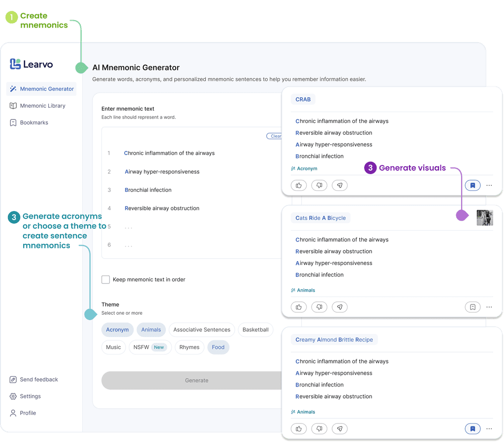Open the Settings gear icon
The height and width of the screenshot is (446, 504).
point(13,396)
